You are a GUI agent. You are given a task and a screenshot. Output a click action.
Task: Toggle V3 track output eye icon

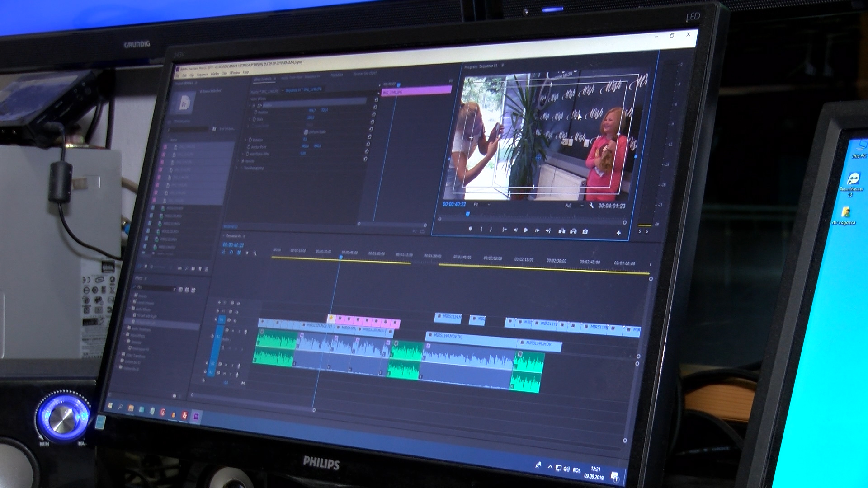tap(239, 303)
